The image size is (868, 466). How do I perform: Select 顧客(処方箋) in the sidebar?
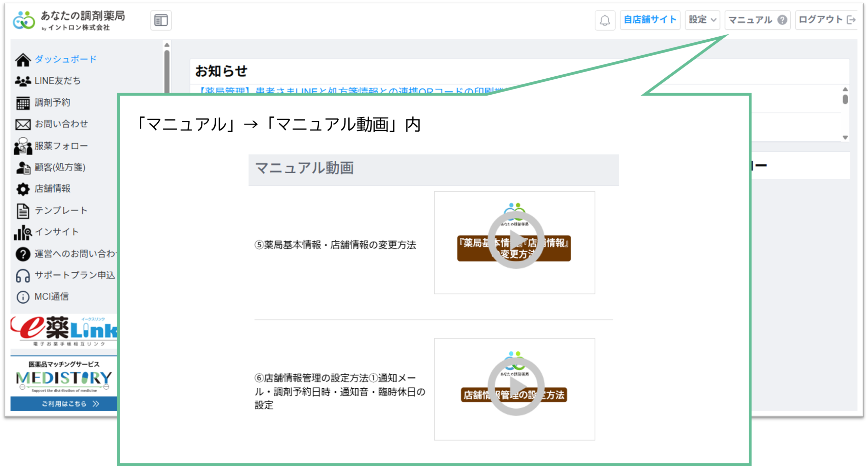[51, 168]
